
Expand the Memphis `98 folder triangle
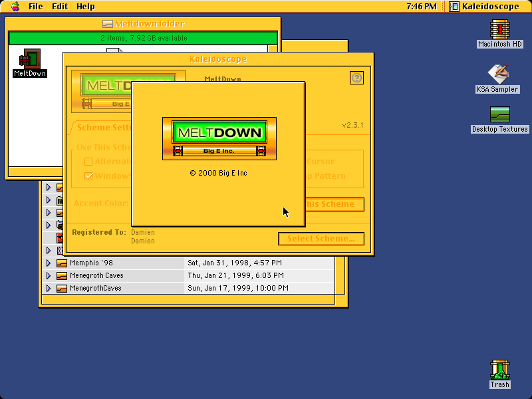49,263
